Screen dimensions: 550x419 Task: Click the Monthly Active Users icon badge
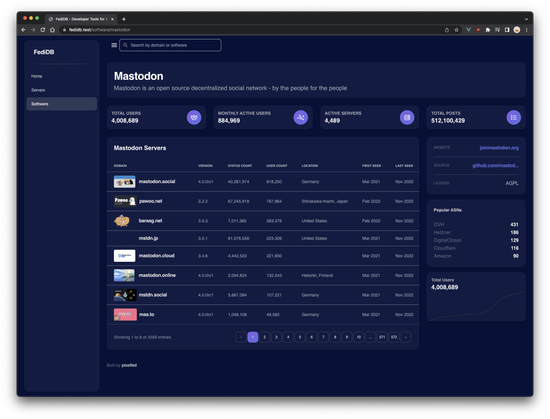[301, 117]
